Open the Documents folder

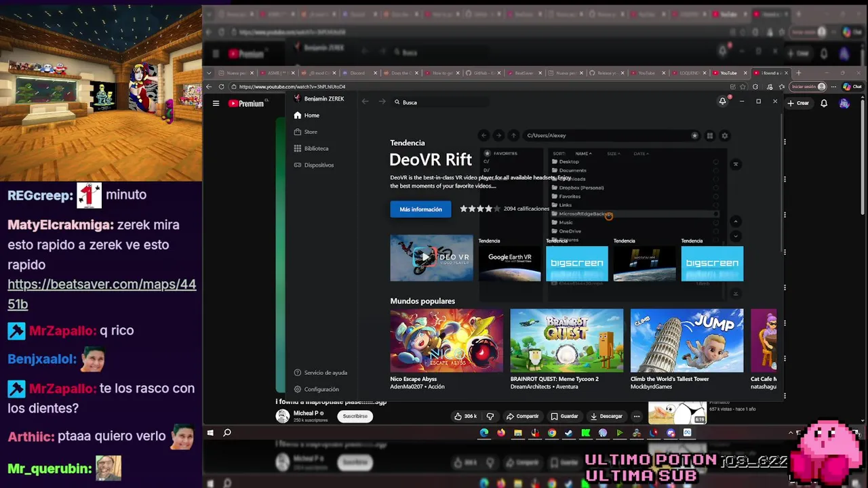(569, 171)
